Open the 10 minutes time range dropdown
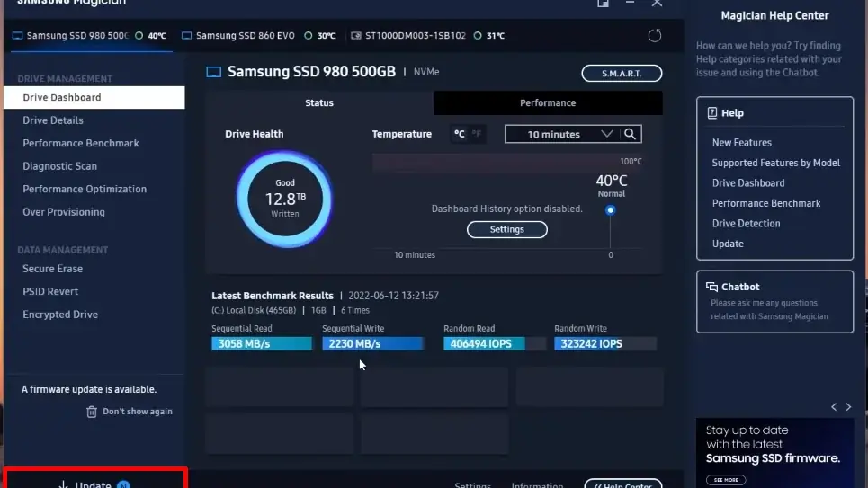This screenshot has width=868, height=488. (564, 134)
